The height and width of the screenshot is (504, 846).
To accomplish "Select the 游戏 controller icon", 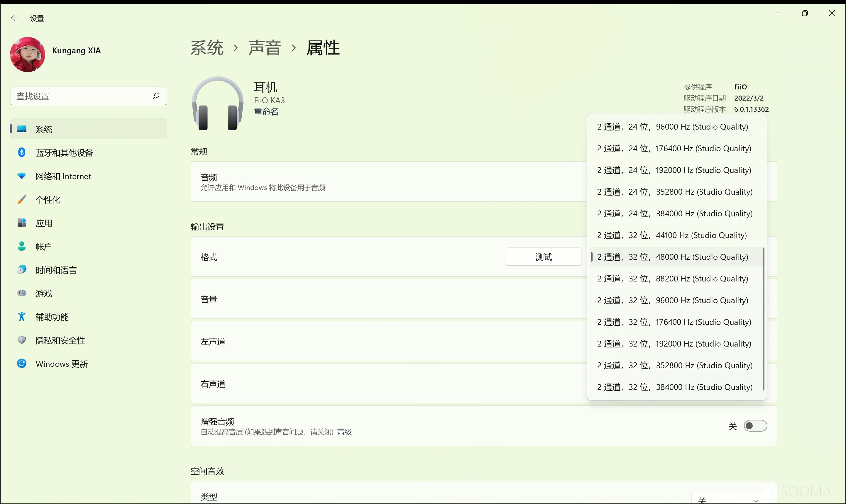I will pyautogui.click(x=21, y=293).
